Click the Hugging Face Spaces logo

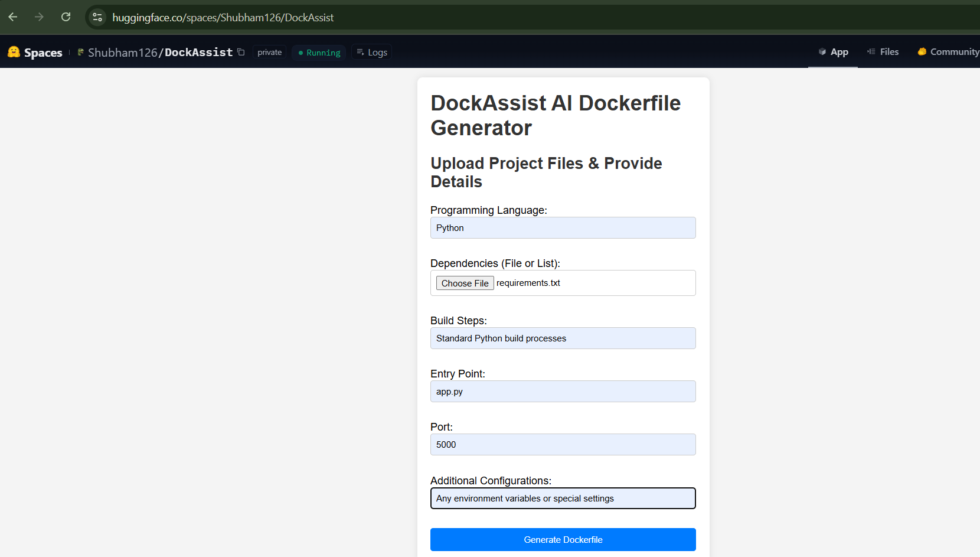[35, 53]
